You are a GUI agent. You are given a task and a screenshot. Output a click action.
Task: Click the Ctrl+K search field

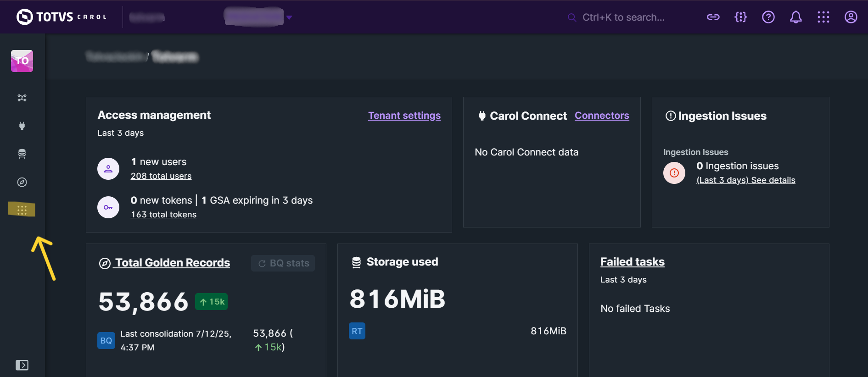(623, 17)
